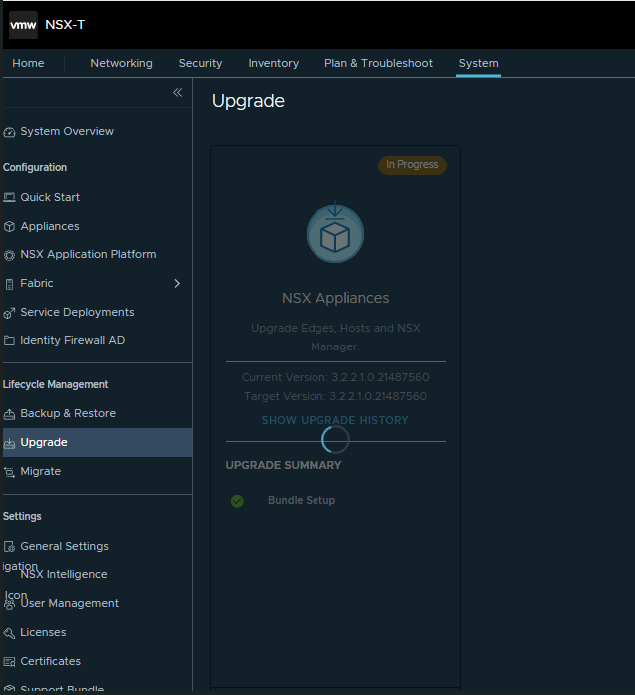The image size is (635, 695).
Task: Click the VMware logo icon
Action: [23, 25]
